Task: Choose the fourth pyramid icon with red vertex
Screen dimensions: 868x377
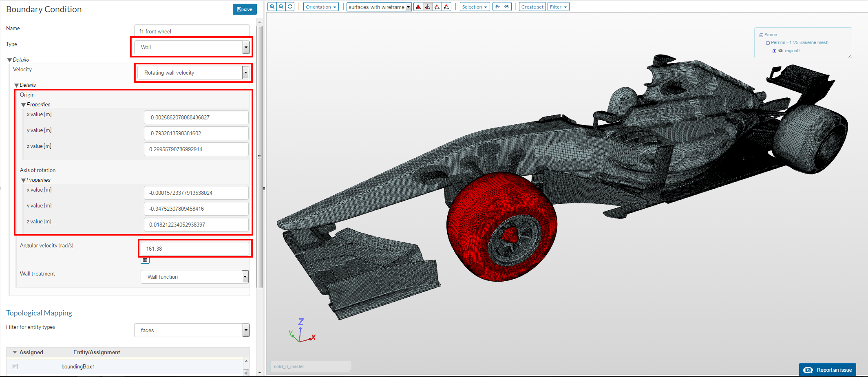Action: pos(446,7)
